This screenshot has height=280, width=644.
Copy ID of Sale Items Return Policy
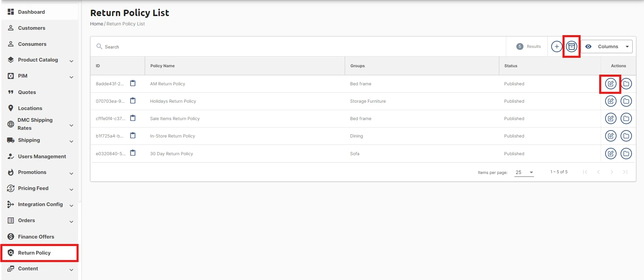click(x=133, y=118)
